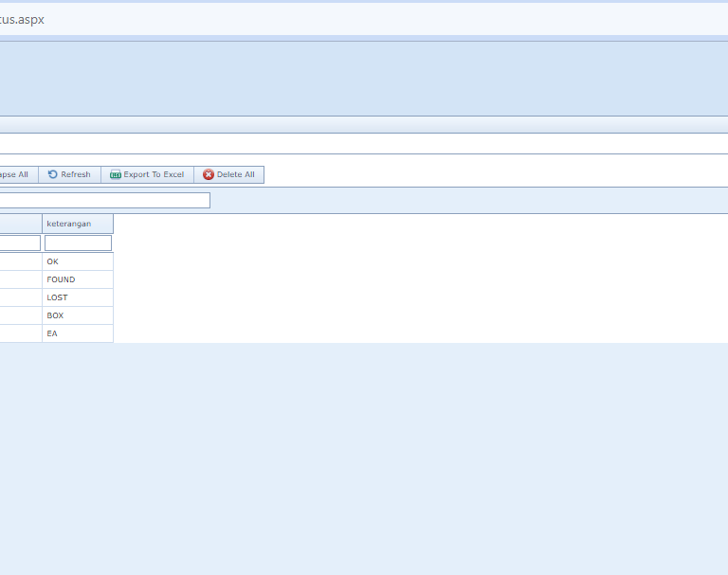Click the Refresh arrow icon
This screenshot has height=575, width=728.
[x=52, y=174]
